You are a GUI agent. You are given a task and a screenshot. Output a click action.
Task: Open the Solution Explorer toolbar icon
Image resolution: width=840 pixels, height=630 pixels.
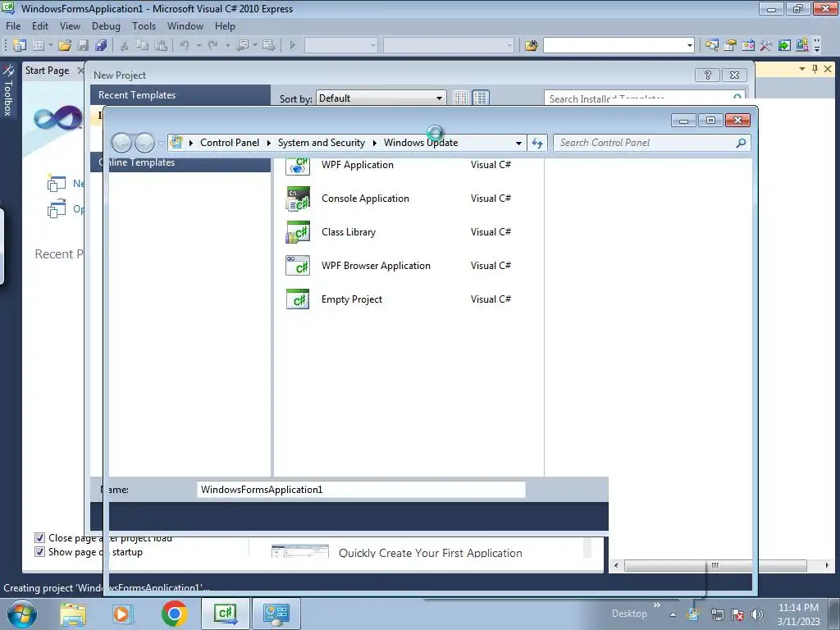pos(711,46)
